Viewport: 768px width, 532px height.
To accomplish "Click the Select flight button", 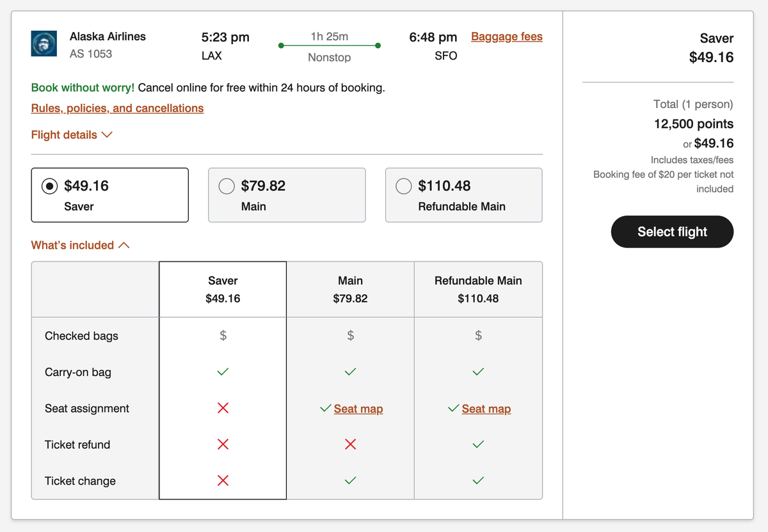I will coord(672,231).
